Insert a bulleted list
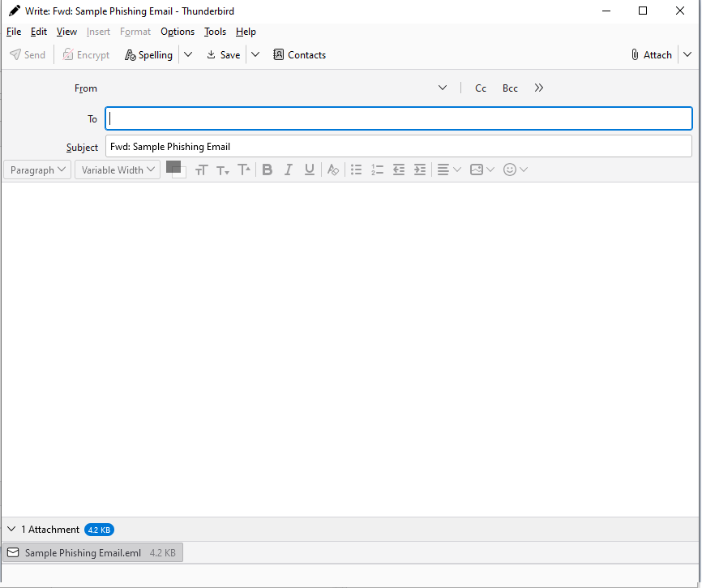The width and height of the screenshot is (702, 588). [x=356, y=170]
